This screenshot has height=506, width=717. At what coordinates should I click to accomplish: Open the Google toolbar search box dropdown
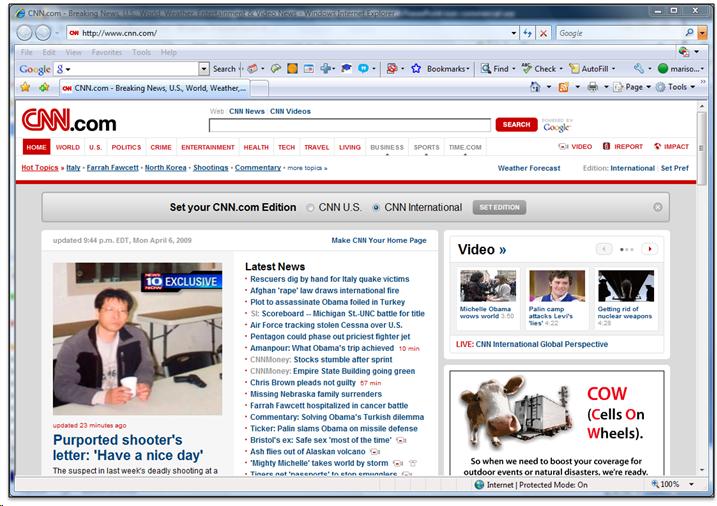(204, 69)
